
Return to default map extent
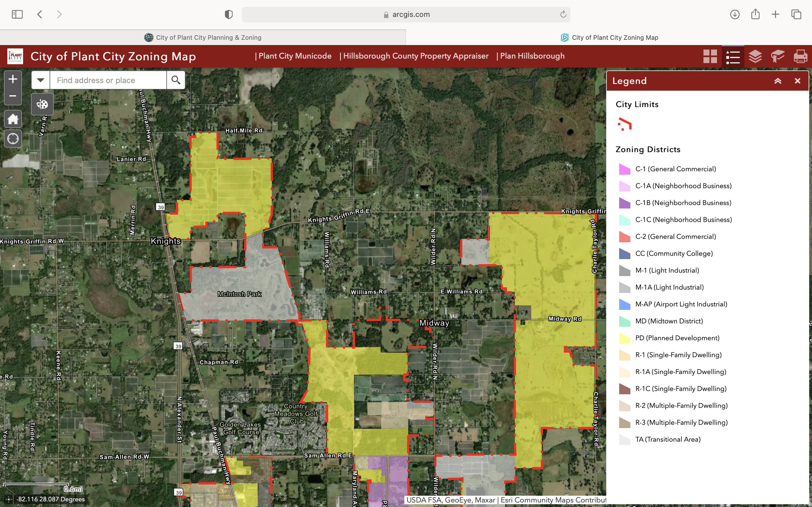point(13,119)
